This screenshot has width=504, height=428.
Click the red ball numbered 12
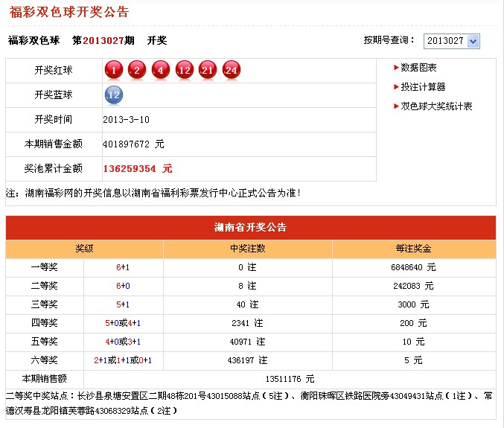(185, 70)
